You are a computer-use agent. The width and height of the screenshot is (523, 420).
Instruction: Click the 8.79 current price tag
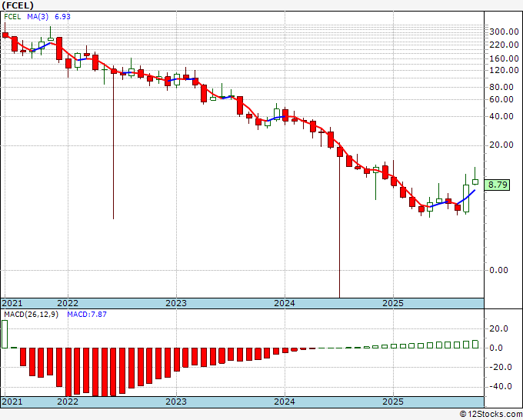(x=498, y=185)
